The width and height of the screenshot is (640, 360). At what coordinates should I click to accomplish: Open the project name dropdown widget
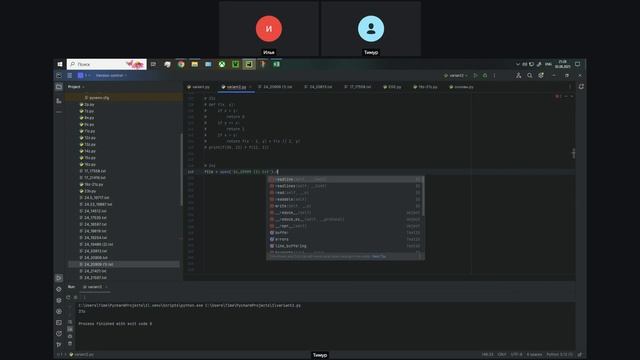(83, 76)
